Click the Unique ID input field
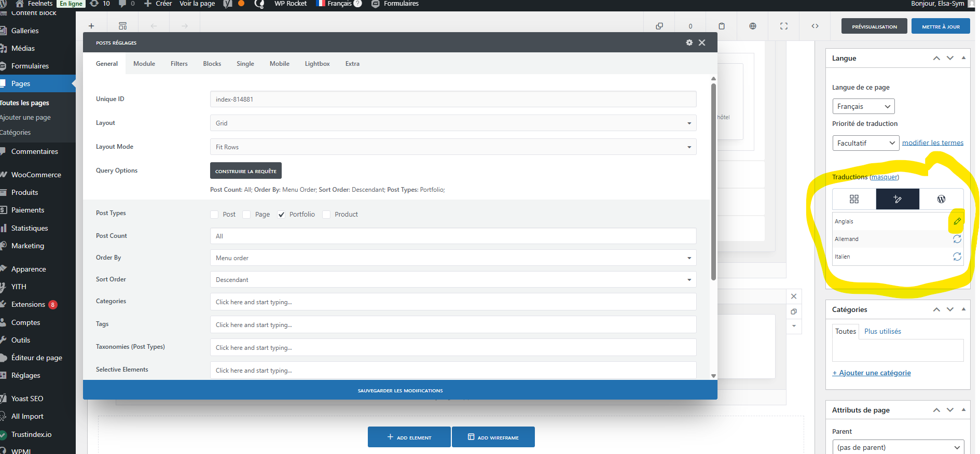The width and height of the screenshot is (980, 454). click(453, 100)
